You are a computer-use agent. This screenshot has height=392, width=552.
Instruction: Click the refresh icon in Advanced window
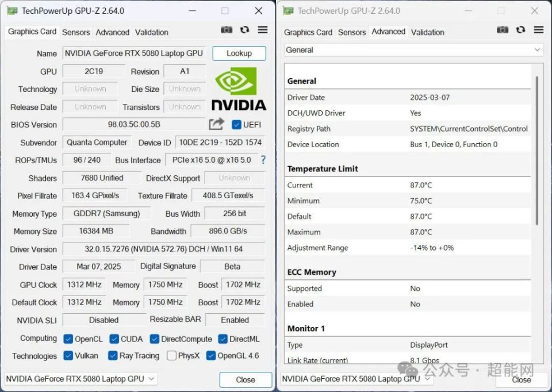pyautogui.click(x=521, y=30)
